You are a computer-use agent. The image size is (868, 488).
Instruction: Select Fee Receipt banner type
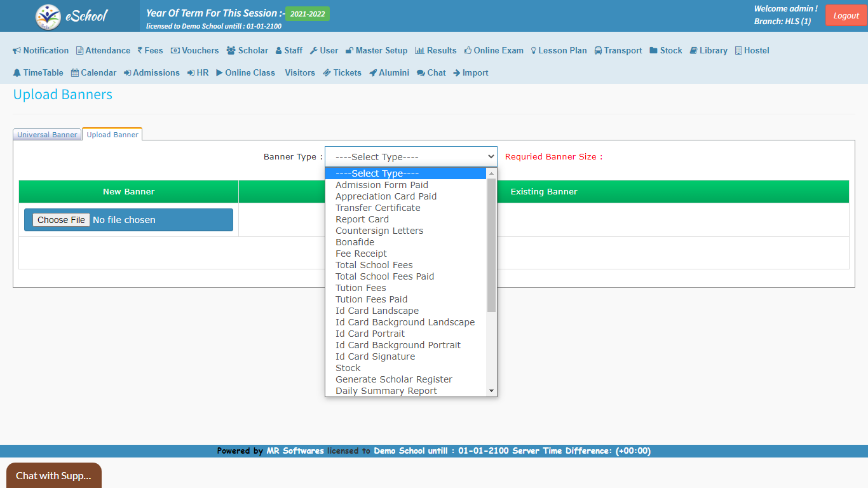coord(361,254)
